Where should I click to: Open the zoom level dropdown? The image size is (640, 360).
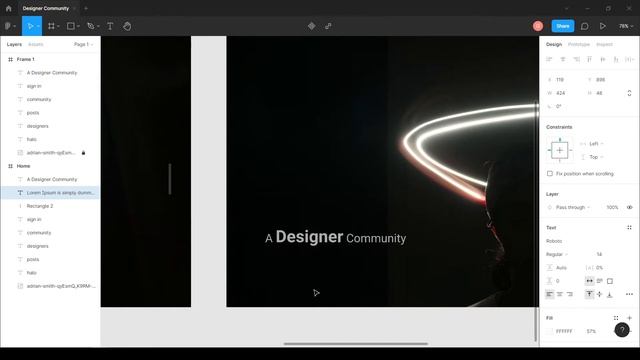(x=626, y=26)
